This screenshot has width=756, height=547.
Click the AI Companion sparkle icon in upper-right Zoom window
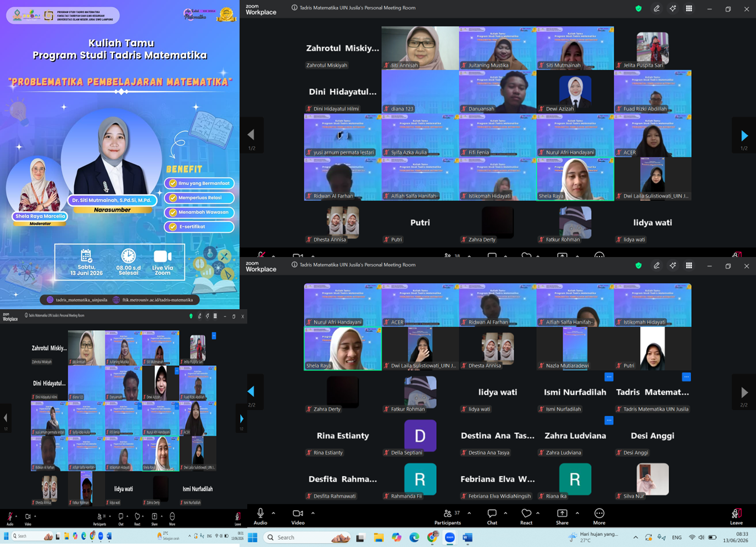(672, 9)
